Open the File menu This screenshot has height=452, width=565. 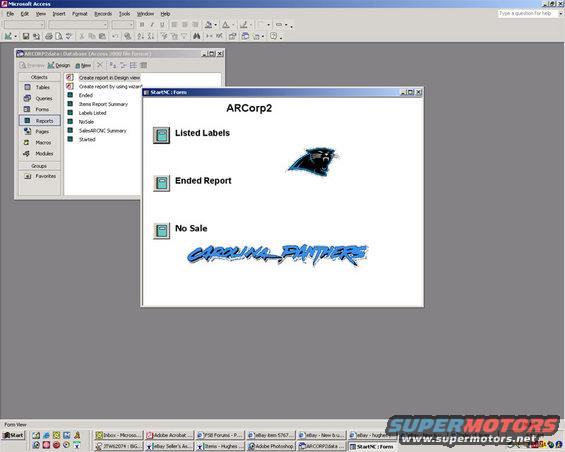(x=10, y=14)
